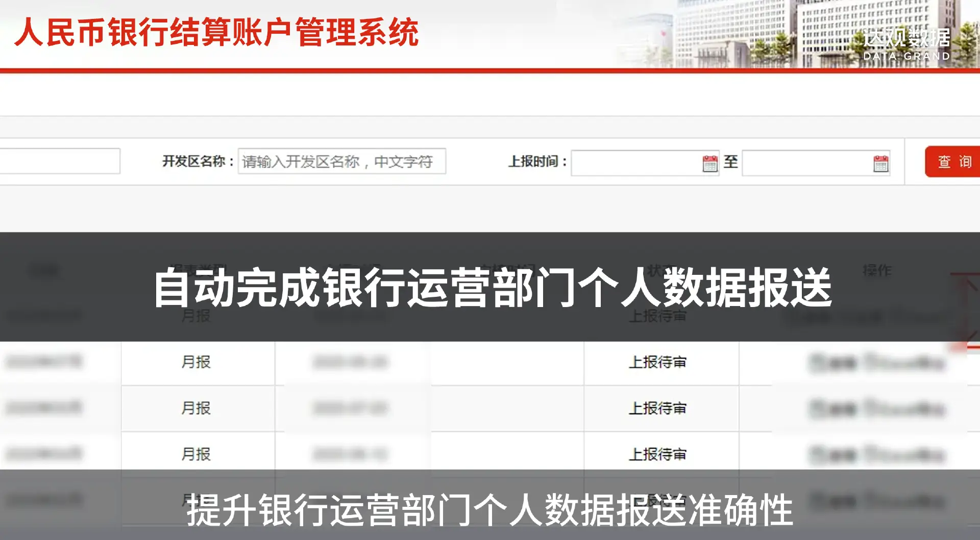The height and width of the screenshot is (540, 980).
Task: Click 上报待审 status in third row below banner
Action: tap(657, 454)
